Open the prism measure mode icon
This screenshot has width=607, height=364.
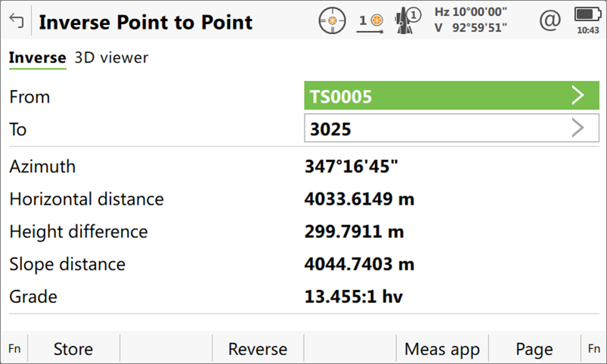pos(369,21)
